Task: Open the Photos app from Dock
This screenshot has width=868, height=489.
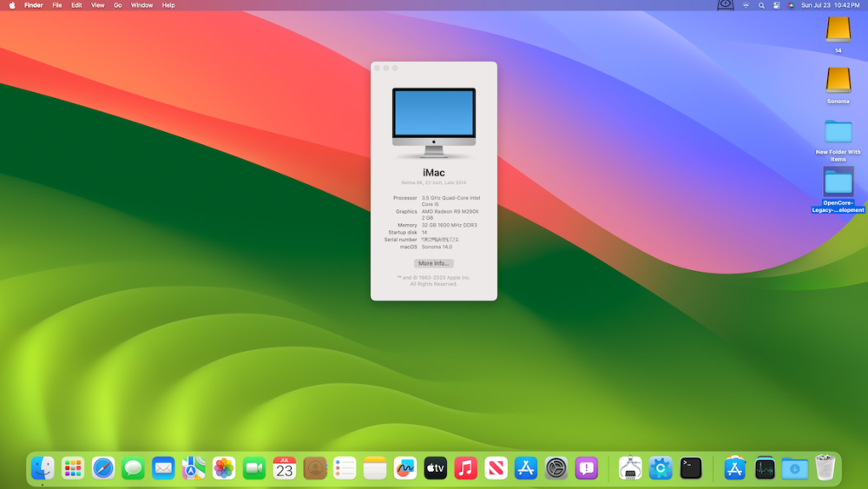Action: coord(224,468)
